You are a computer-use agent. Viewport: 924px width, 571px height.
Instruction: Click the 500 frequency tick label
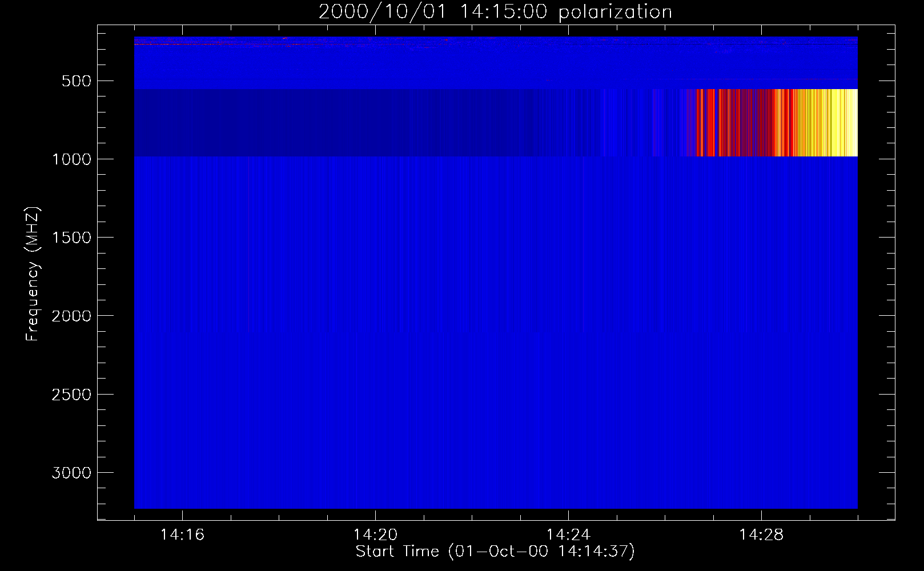[77, 81]
